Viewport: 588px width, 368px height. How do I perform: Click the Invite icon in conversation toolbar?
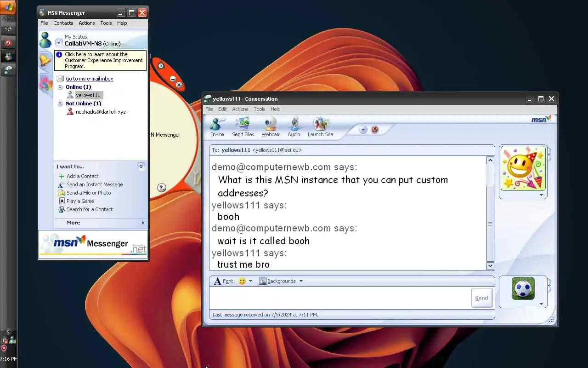click(217, 127)
